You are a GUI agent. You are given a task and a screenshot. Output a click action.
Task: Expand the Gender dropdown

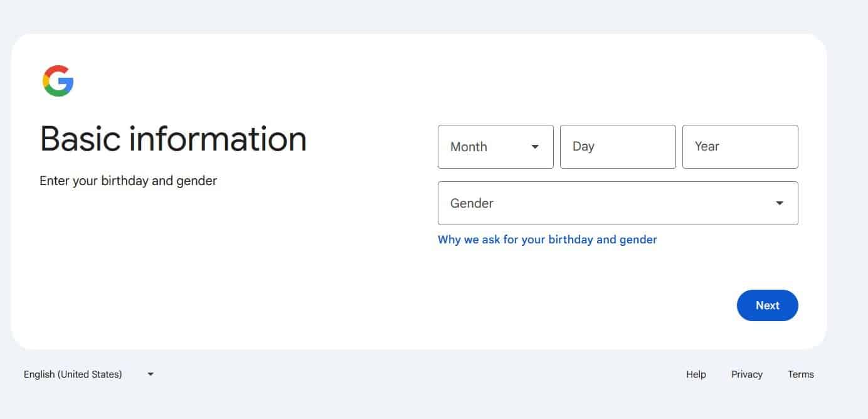(x=617, y=203)
